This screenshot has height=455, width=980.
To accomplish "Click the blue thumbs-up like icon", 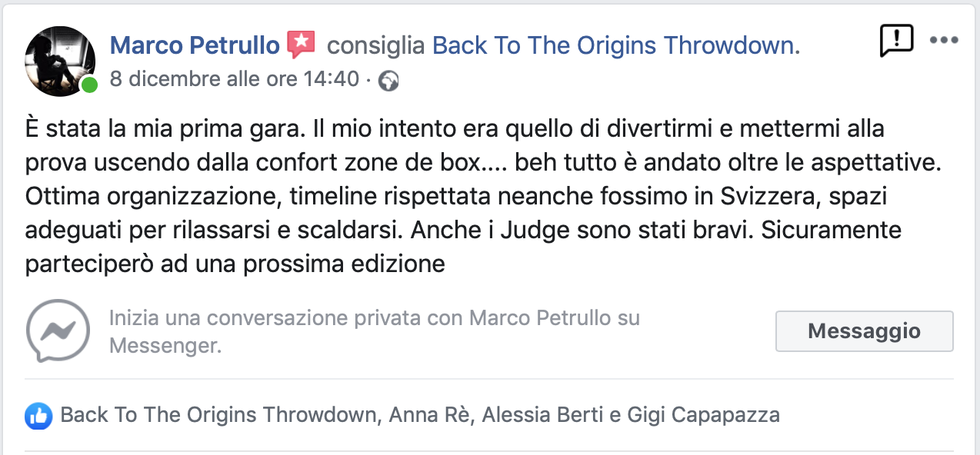I will click(38, 416).
